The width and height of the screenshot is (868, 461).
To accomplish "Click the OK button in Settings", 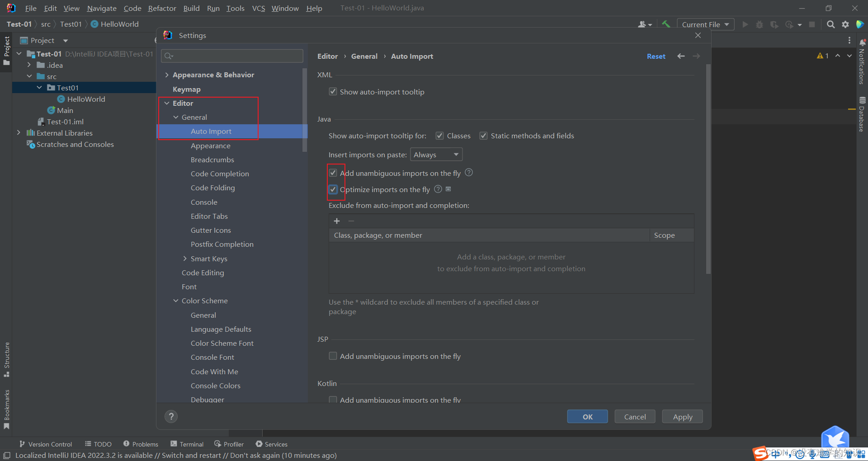I will tap(587, 416).
